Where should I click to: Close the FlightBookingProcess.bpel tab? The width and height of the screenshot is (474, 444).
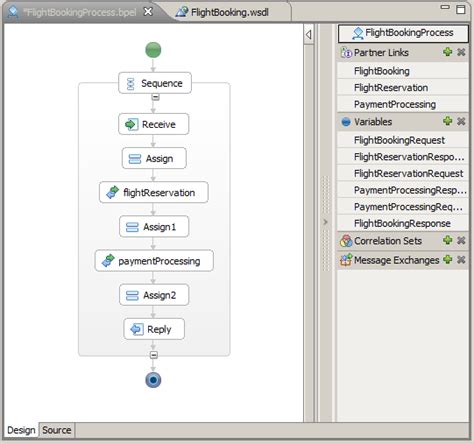click(x=148, y=12)
